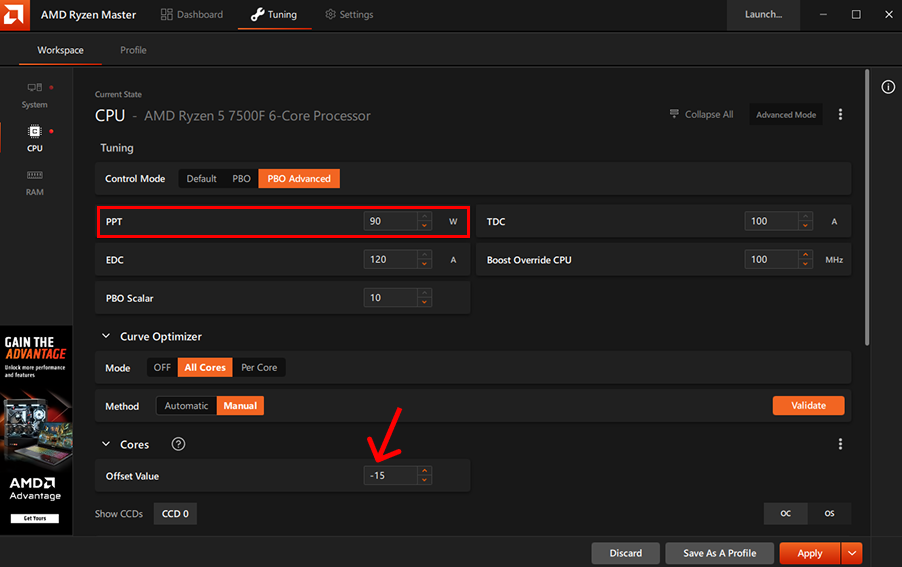Increase Boost Override CPU with up arrow

[805, 255]
